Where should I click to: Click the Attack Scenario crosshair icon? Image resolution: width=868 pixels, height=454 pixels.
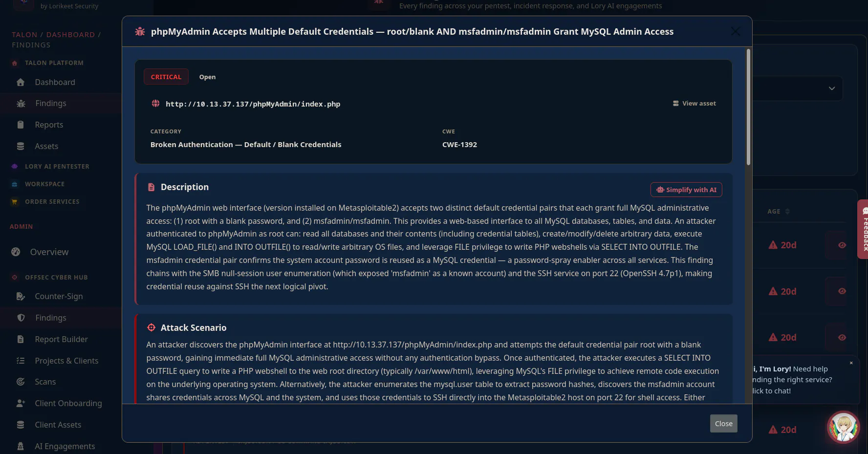(151, 327)
